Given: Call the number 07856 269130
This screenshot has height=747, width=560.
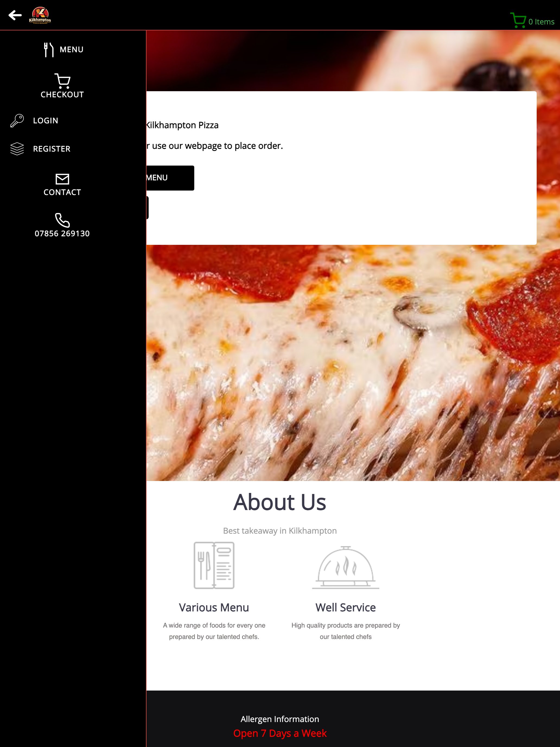Looking at the screenshot, I should coord(62,233).
